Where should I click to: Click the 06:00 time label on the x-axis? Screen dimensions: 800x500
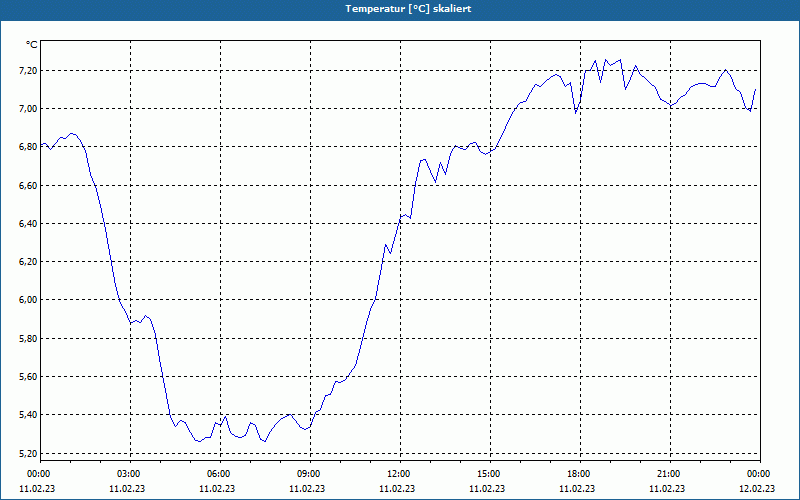click(220, 474)
